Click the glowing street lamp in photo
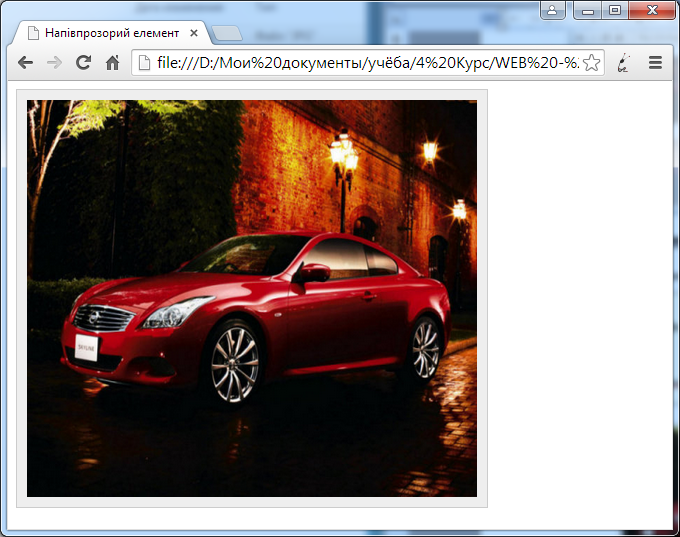The image size is (680, 537). pyautogui.click(x=344, y=155)
